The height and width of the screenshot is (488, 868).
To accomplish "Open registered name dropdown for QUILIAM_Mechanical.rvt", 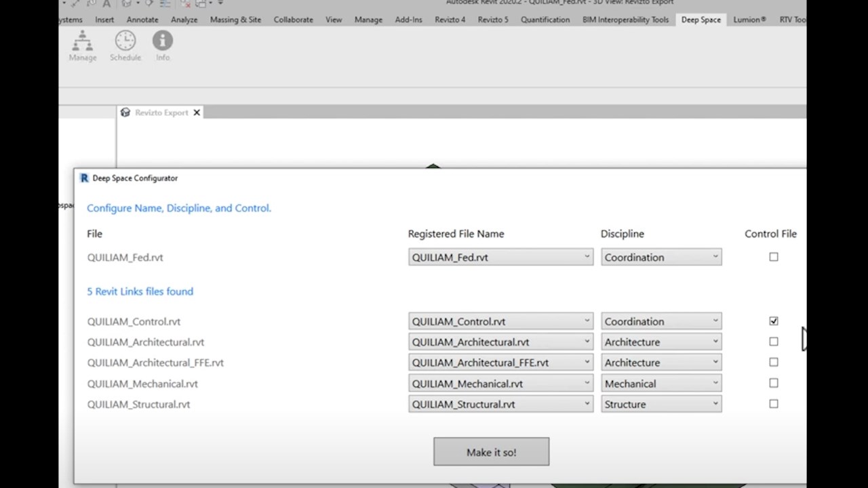I will click(x=500, y=384).
